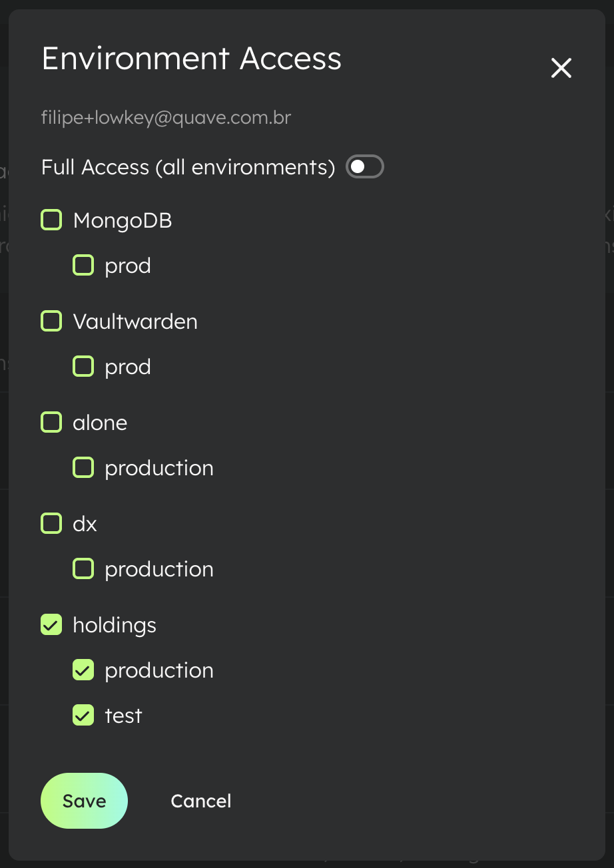
Task: Click the Vaultwarden label text
Action: coord(135,322)
